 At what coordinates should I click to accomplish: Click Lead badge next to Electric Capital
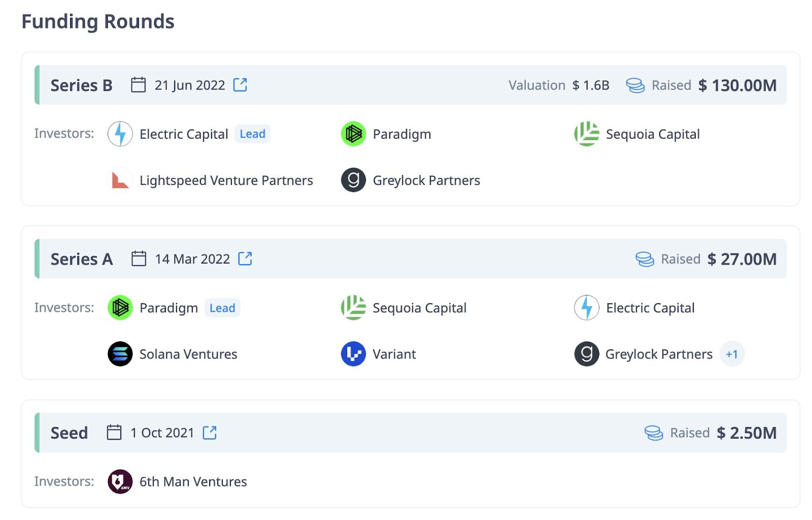click(x=252, y=134)
